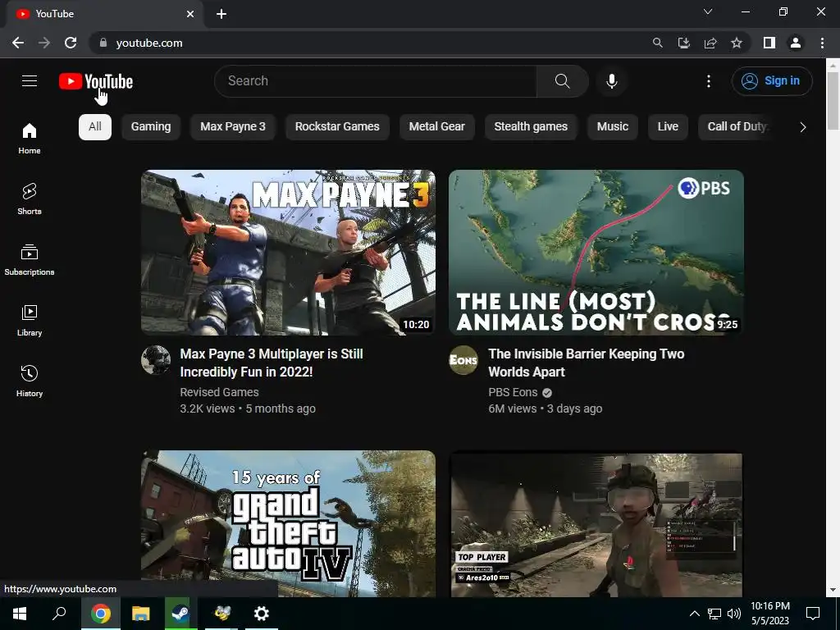Select the Metal Gear chip
This screenshot has width=840, height=630.
(436, 127)
